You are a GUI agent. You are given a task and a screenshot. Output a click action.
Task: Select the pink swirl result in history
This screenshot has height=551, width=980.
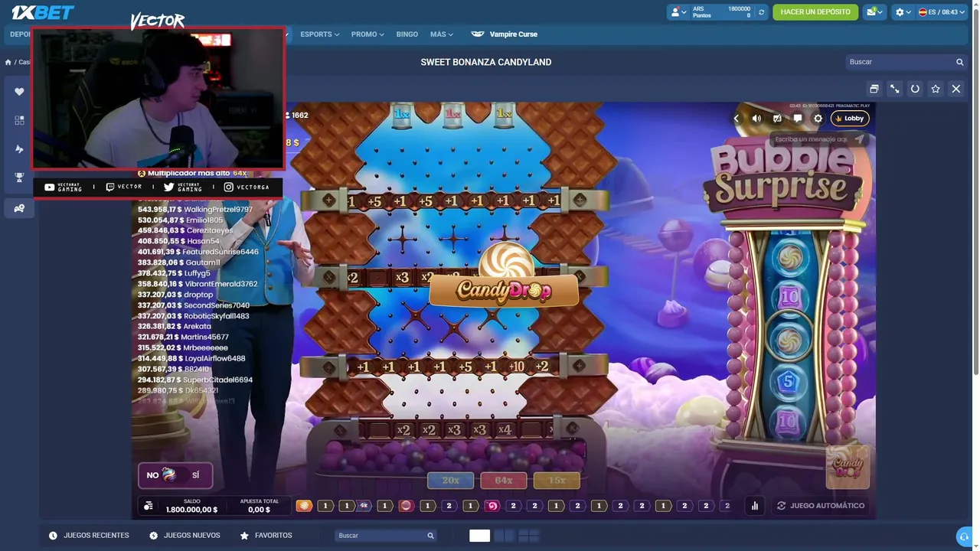click(492, 506)
